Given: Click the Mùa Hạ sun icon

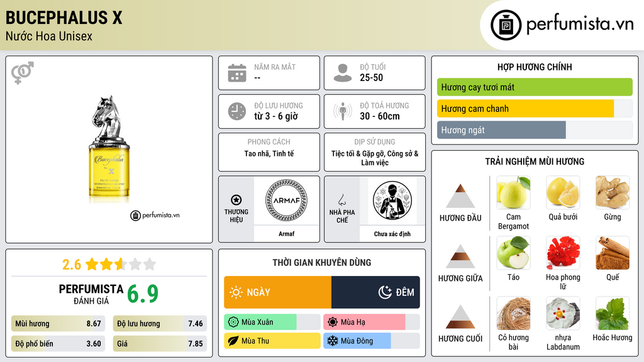Looking at the screenshot, I should pos(333,322).
